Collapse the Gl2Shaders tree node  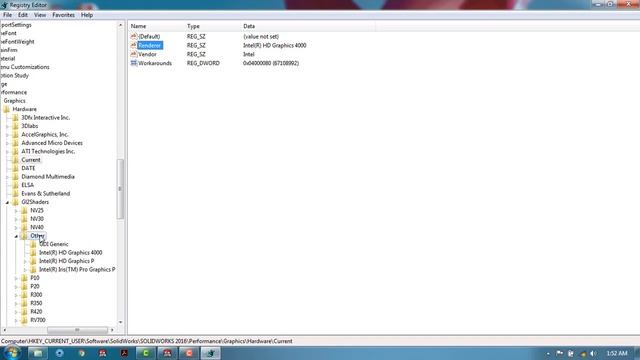(7, 202)
